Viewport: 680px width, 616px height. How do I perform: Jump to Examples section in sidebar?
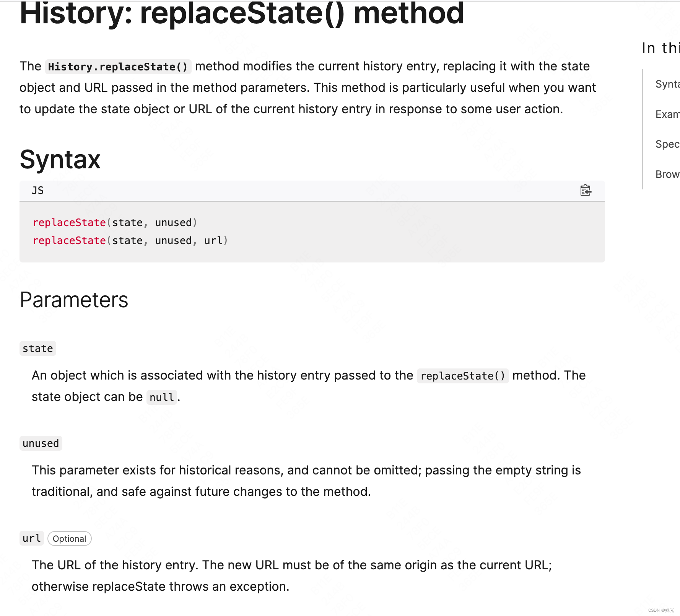click(x=667, y=114)
